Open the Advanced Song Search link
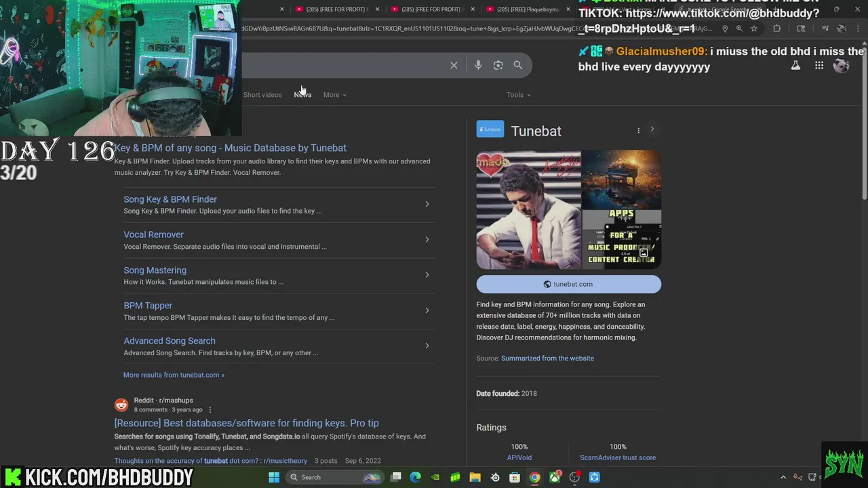The height and width of the screenshot is (488, 868). (170, 341)
